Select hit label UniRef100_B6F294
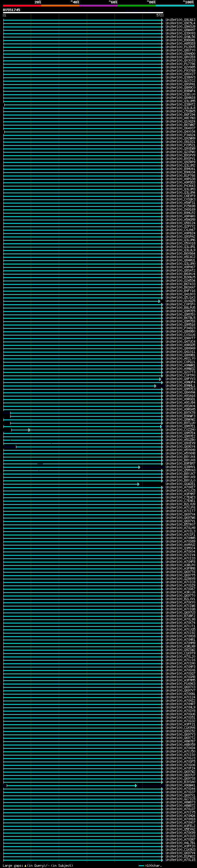The width and height of the screenshot is (197, 868). coord(180,115)
